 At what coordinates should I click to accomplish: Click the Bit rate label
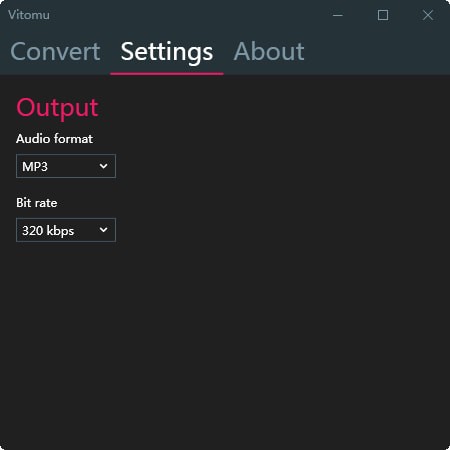[37, 203]
